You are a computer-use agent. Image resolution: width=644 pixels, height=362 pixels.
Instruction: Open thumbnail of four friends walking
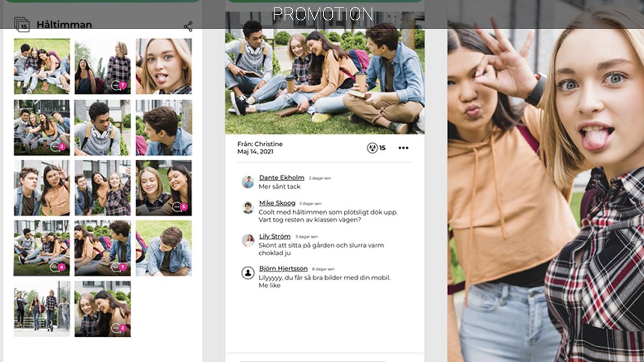pos(42,309)
